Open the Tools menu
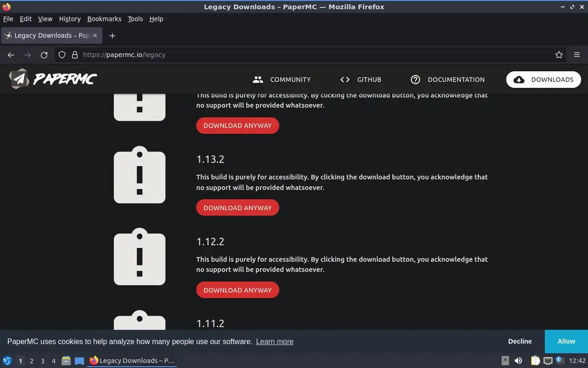588x368 pixels. [x=136, y=19]
